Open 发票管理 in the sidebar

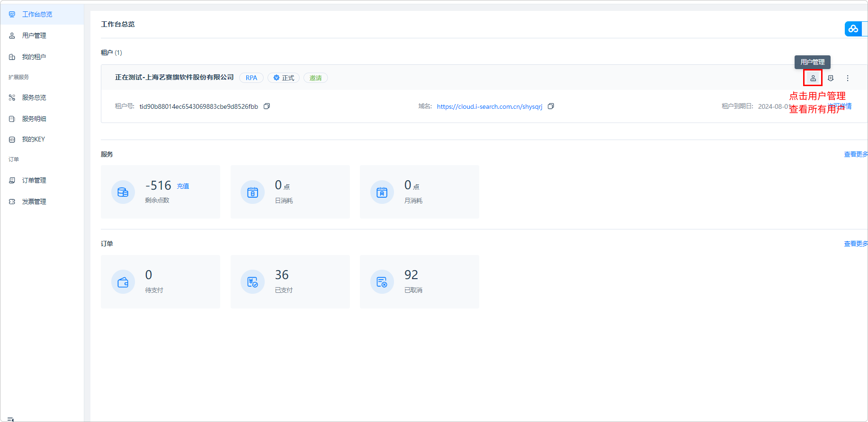click(x=34, y=202)
